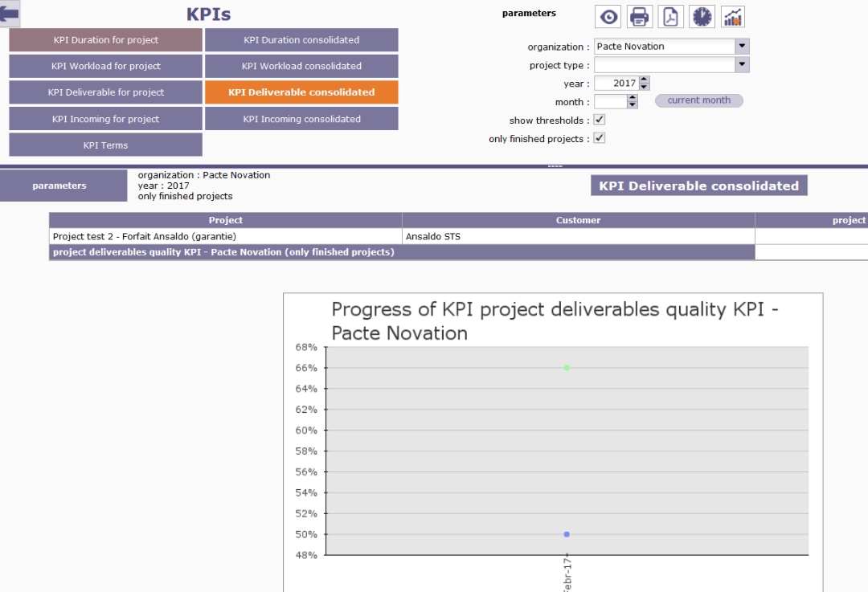Select KPI Deliverable consolidated report
Image resolution: width=868 pixels, height=592 pixels.
coord(301,92)
